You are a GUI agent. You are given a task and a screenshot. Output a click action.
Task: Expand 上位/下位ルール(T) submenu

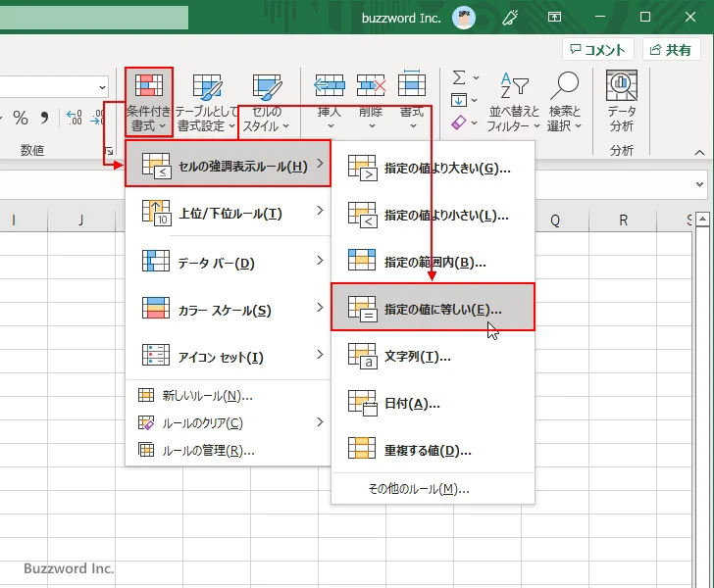point(228,212)
